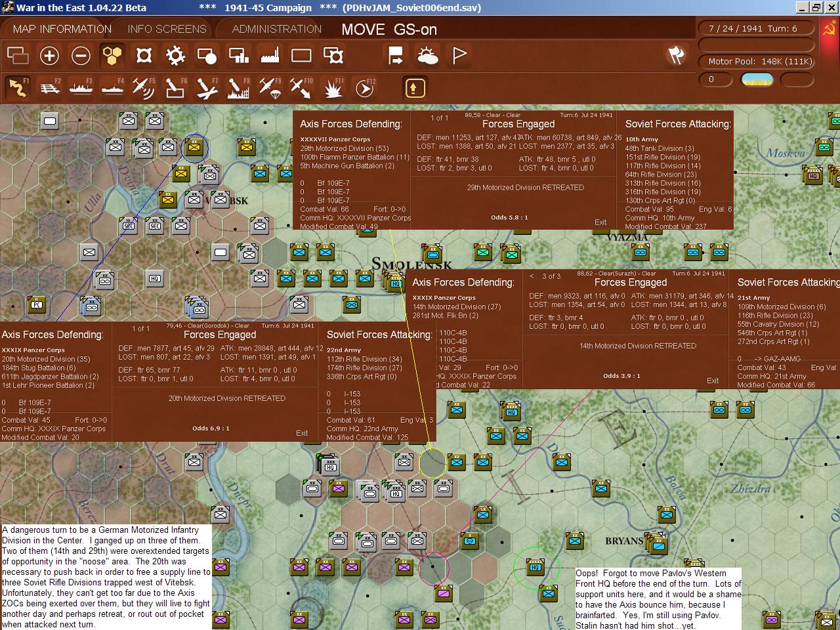Toggle the rectangle-with-circle unit icon
Image resolution: width=840 pixels, height=630 pixels.
point(207,56)
